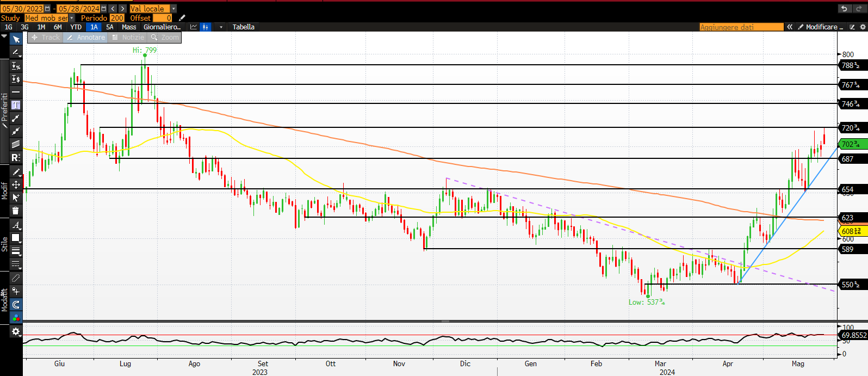This screenshot has height=376, width=868.
Task: Open chart settings gear at top right
Action: pyautogui.click(x=863, y=27)
